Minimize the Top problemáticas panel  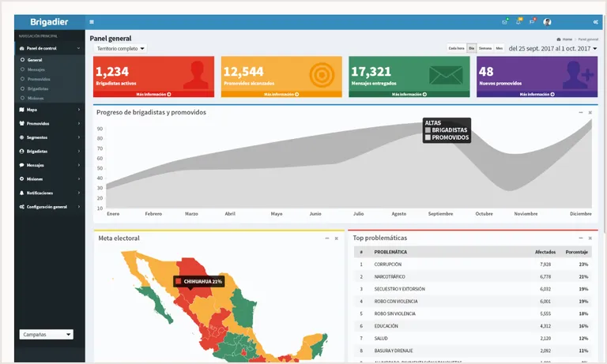581,238
